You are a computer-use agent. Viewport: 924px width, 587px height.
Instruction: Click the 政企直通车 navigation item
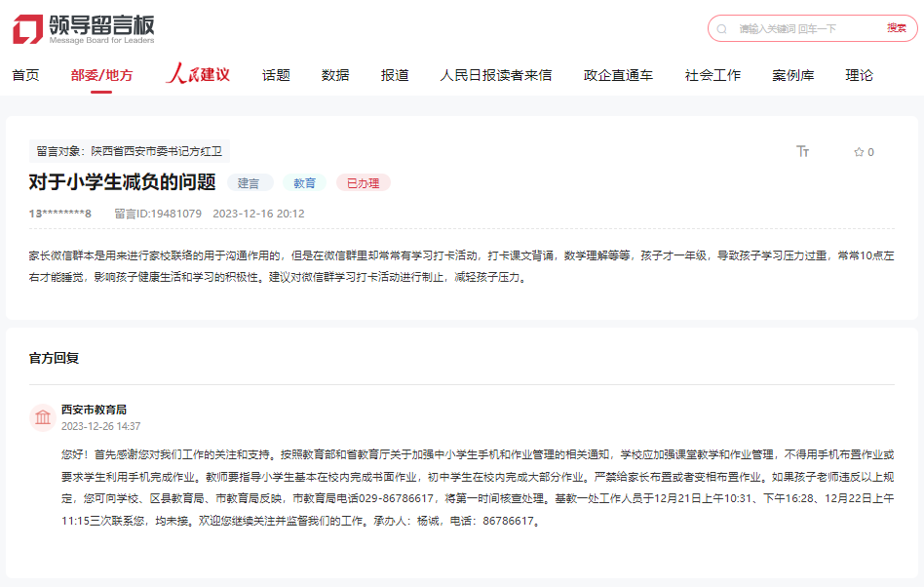point(618,73)
